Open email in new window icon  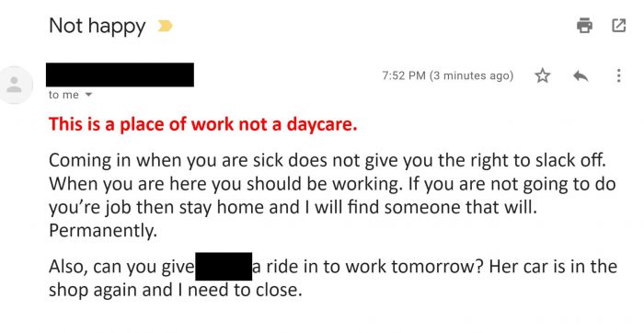(619, 26)
